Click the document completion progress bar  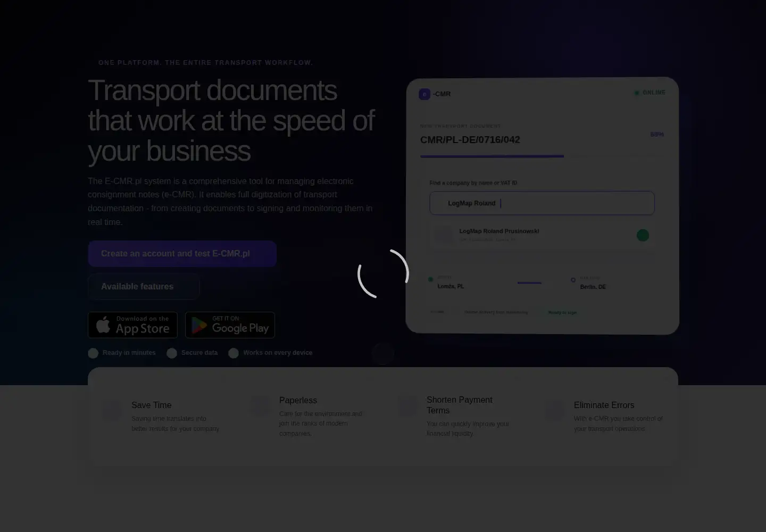(542, 156)
